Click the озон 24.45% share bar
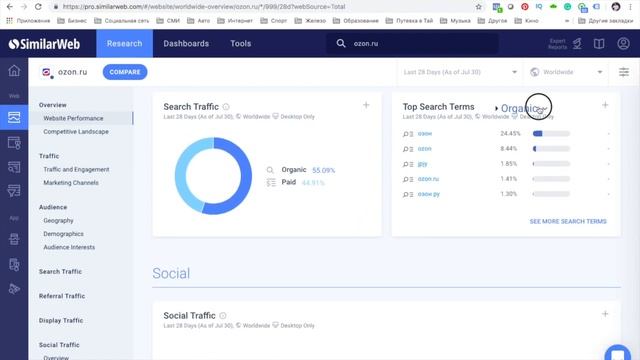This screenshot has width=640, height=360. 551,133
